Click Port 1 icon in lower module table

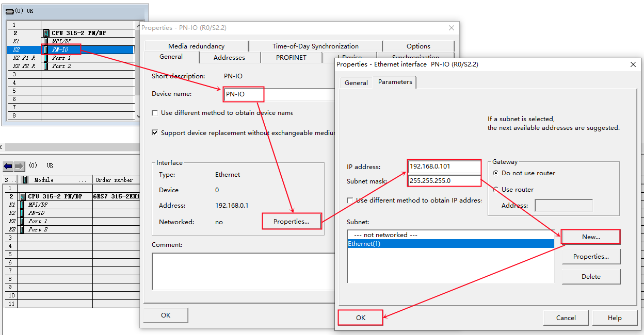[x=22, y=221]
